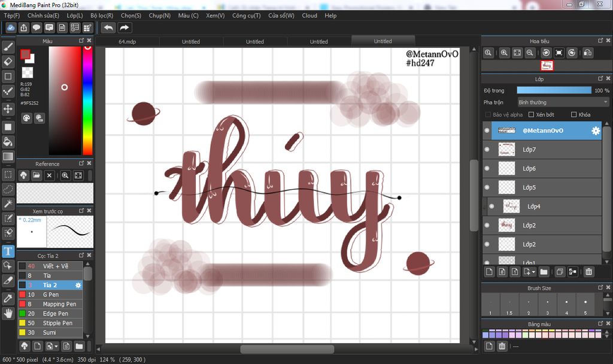Click rotate left icon in Hoa tiêu panel
Image resolution: width=613 pixels, height=364 pixels.
point(546,53)
